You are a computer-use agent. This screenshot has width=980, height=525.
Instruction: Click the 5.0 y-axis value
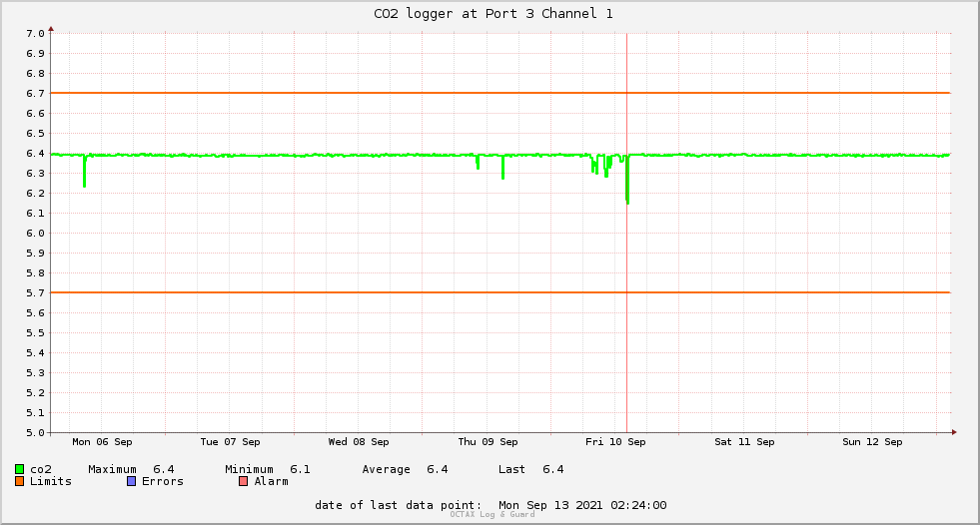[x=35, y=432]
